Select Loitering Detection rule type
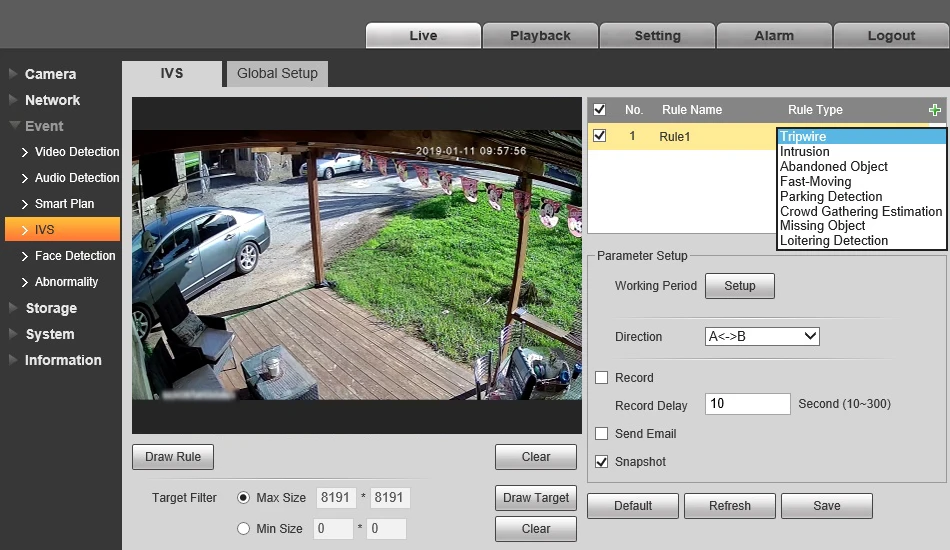 click(x=834, y=241)
